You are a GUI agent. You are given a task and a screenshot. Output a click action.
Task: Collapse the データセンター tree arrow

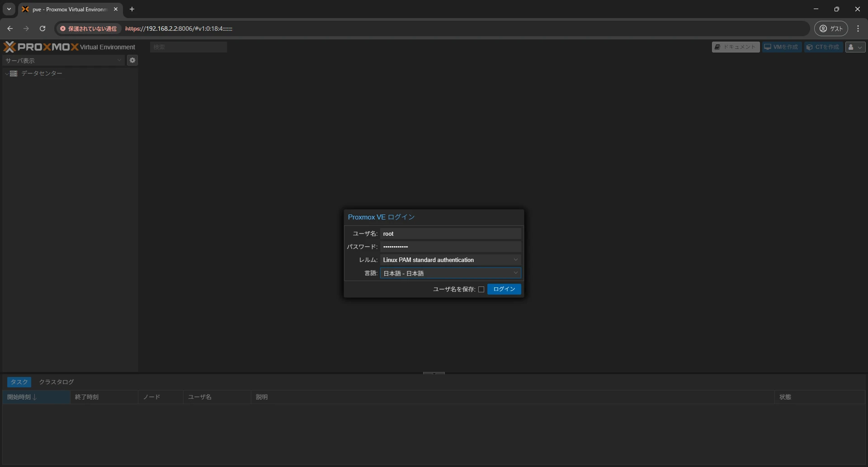coord(6,73)
